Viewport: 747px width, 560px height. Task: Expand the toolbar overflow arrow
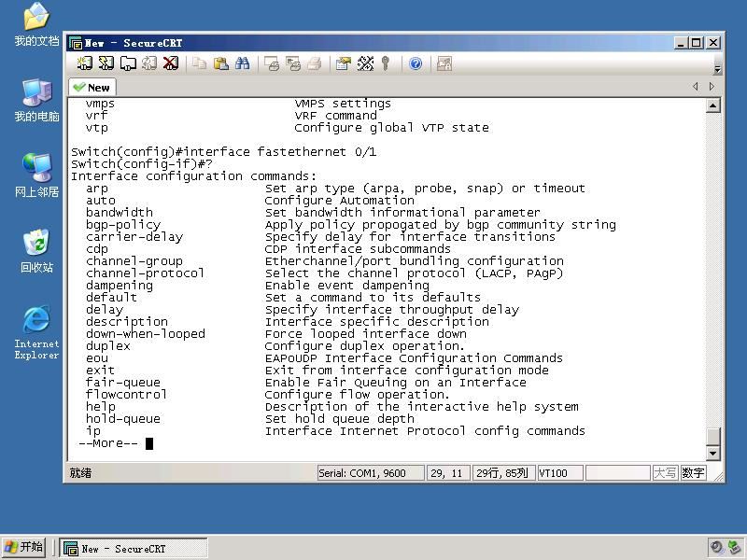[717, 69]
